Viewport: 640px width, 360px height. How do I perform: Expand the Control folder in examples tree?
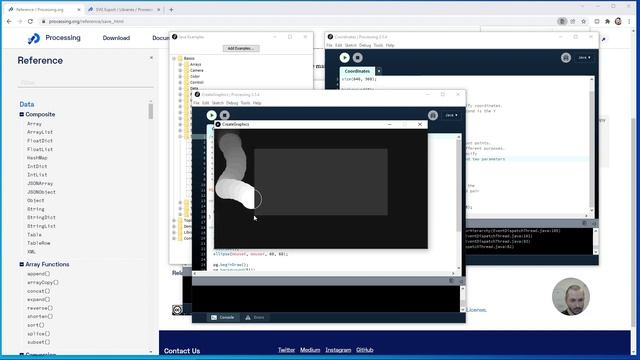tap(180, 82)
